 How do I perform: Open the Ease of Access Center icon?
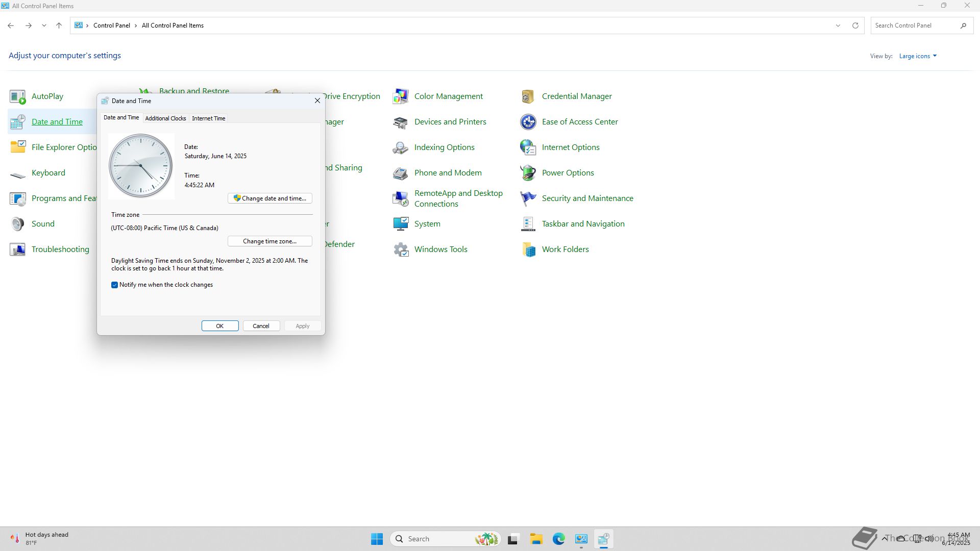click(528, 122)
